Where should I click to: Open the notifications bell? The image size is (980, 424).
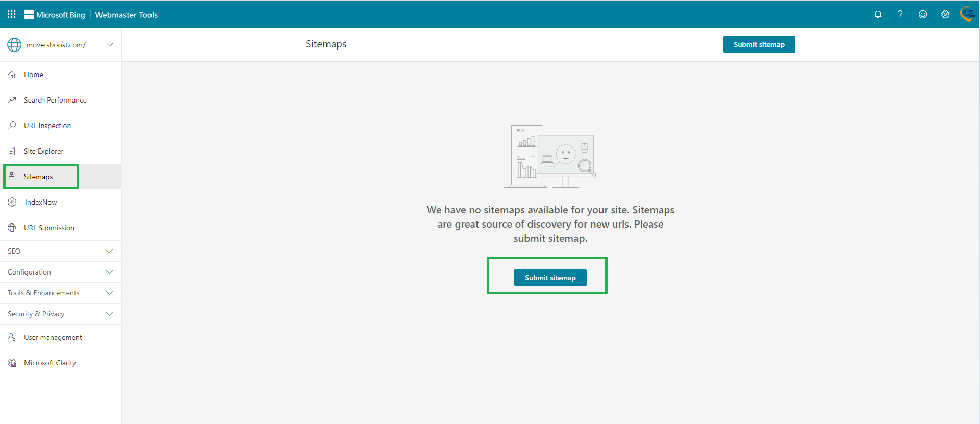click(877, 14)
